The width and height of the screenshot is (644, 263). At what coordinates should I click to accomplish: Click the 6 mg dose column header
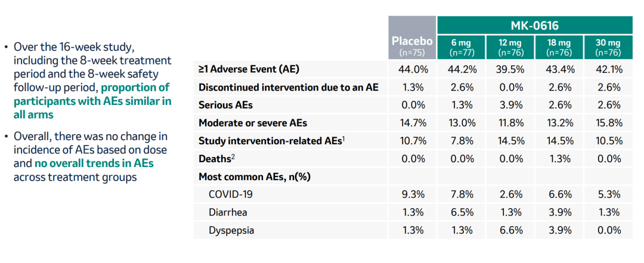pos(460,47)
